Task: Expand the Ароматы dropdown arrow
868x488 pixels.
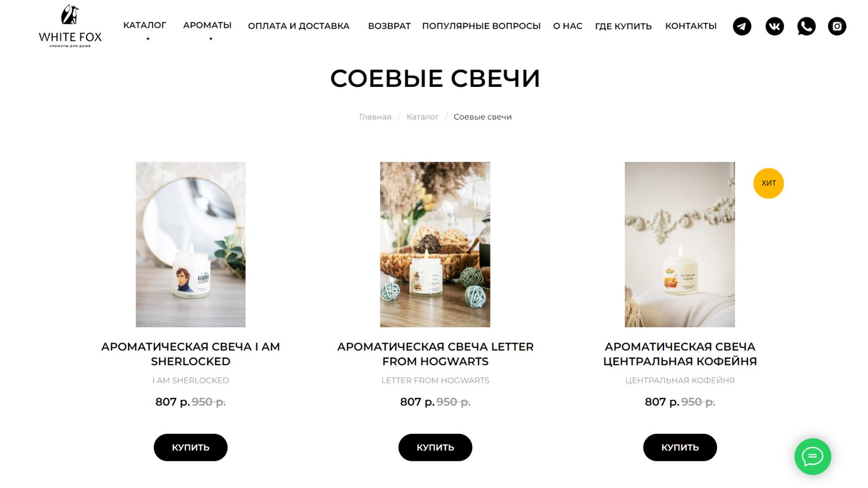Action: [x=210, y=39]
